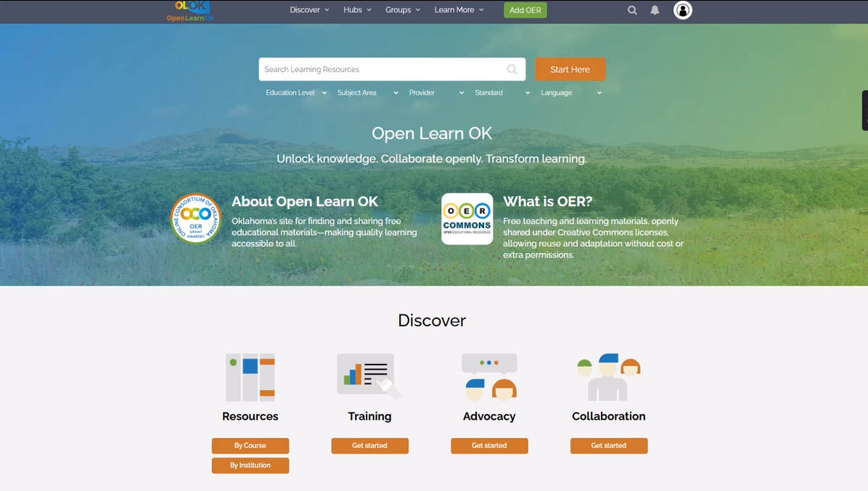Click the Advocacy heading text
Image resolution: width=868 pixels, height=491 pixels.
point(489,416)
